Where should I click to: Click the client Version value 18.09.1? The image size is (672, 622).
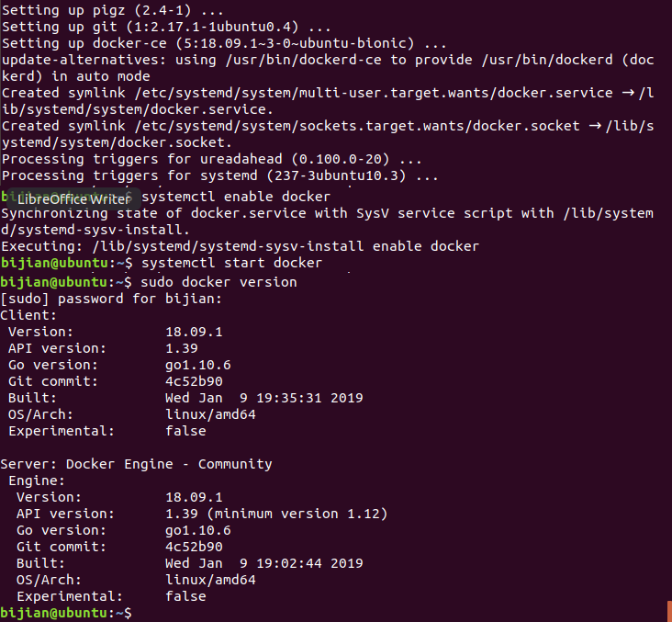click(195, 332)
